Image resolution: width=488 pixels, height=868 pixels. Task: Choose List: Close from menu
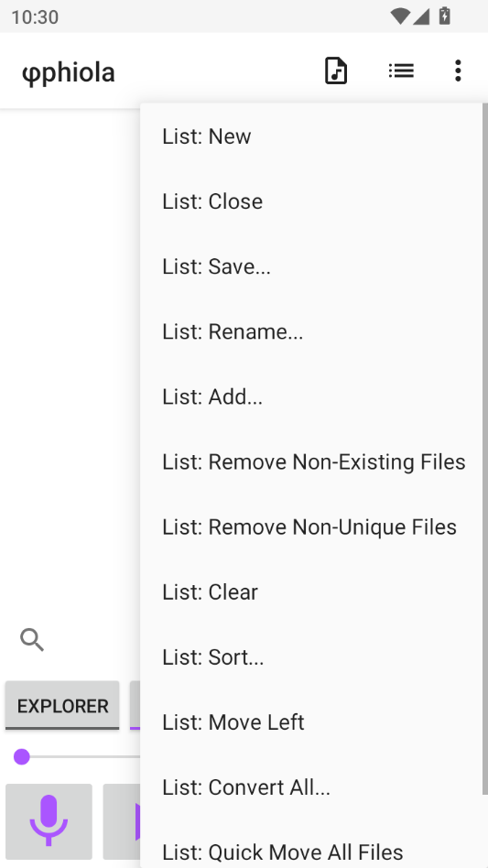click(x=314, y=201)
